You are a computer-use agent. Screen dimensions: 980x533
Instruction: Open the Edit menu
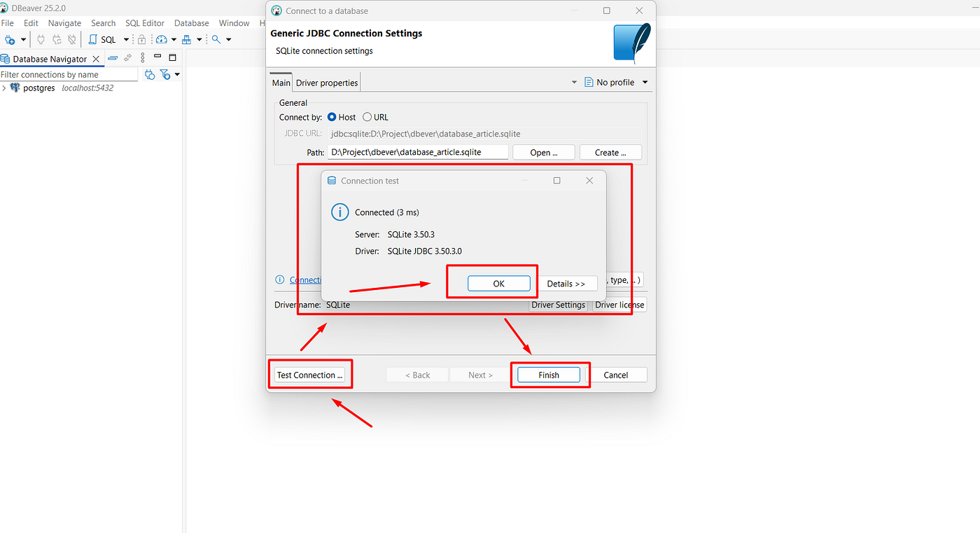(31, 23)
